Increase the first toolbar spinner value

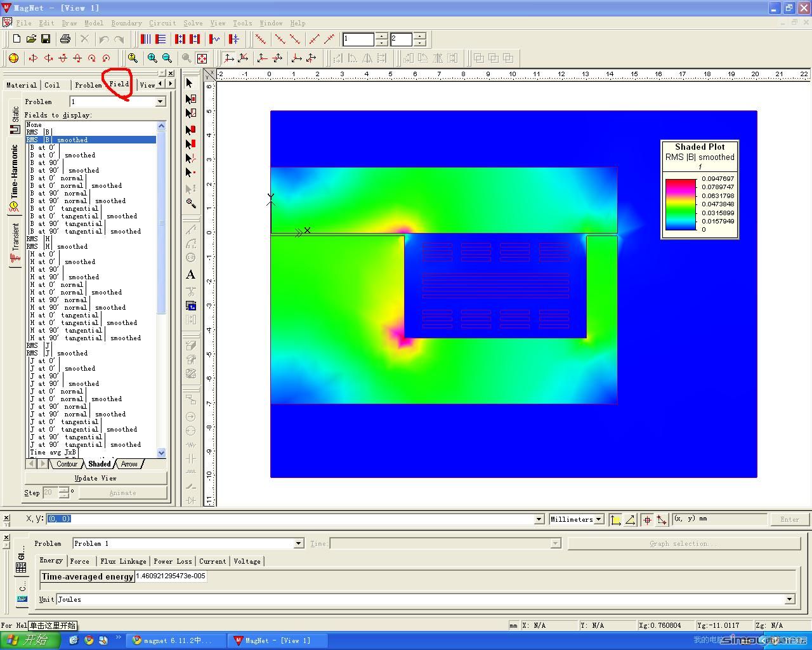(381, 36)
